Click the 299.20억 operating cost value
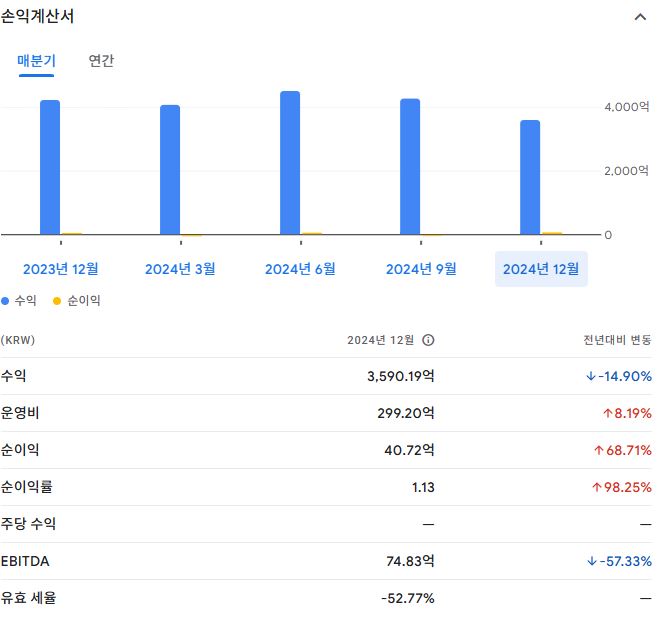Screen dimensions: 662x627 (406, 413)
